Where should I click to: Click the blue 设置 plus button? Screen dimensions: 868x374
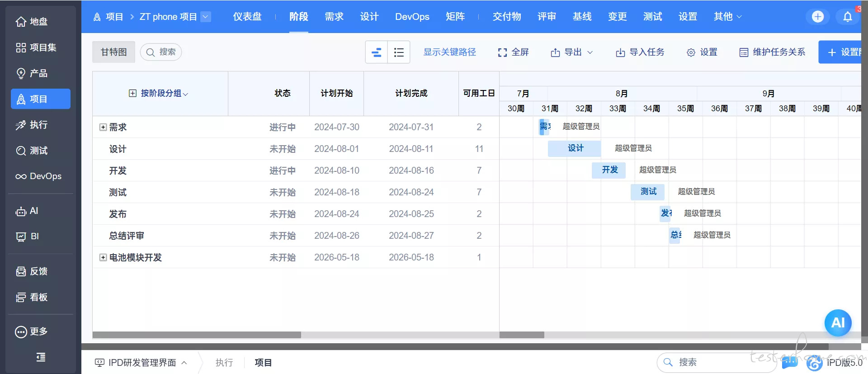(840, 52)
